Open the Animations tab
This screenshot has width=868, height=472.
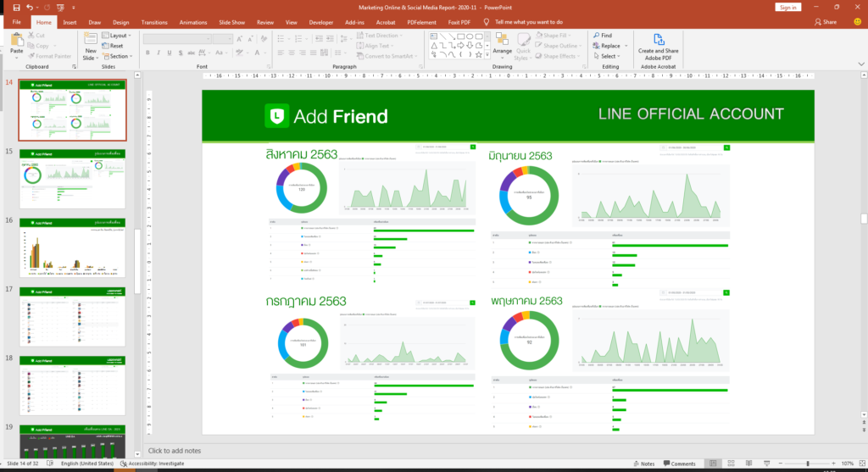click(193, 22)
